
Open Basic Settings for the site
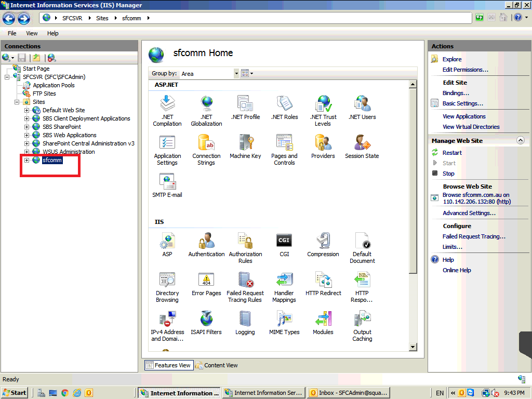[x=462, y=104]
